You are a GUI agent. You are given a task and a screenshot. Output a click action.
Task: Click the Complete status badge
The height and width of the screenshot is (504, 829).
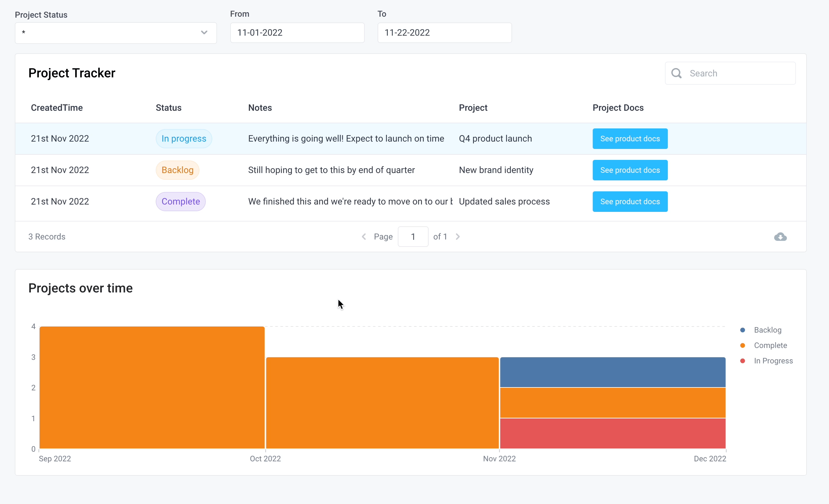coord(180,201)
